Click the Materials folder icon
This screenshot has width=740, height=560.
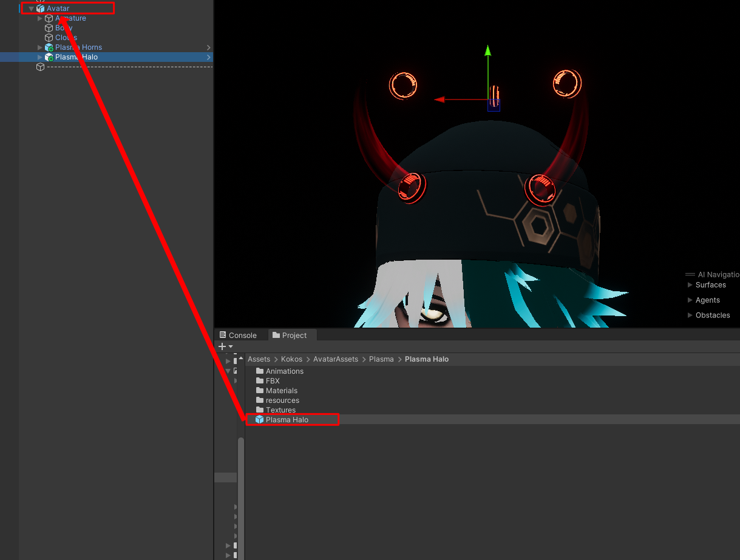(x=260, y=391)
